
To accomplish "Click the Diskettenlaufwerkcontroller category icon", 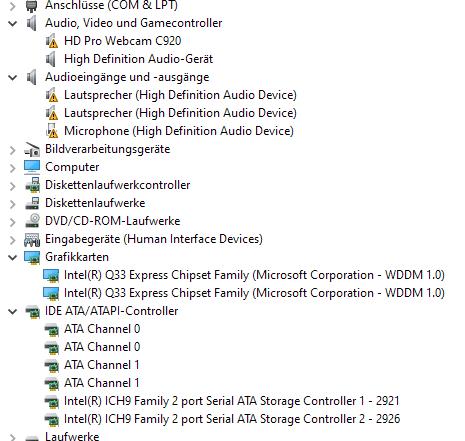I will pyautogui.click(x=32, y=185).
